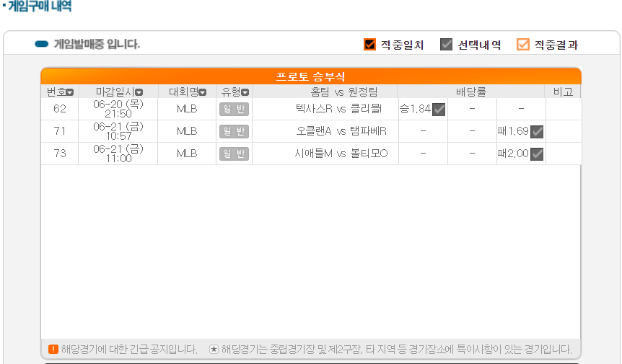
Task: Click the 일반 badge for game 62
Action: point(234,110)
